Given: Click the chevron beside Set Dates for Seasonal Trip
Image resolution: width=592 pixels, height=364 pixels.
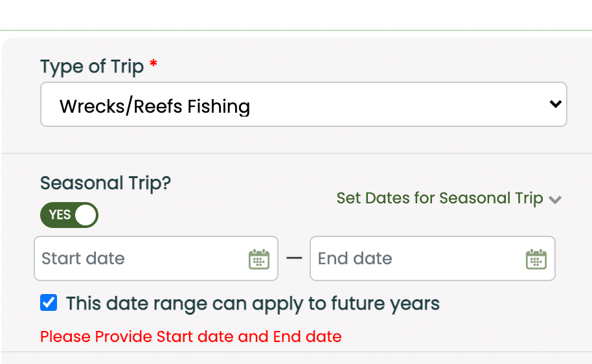Looking at the screenshot, I should [x=554, y=199].
